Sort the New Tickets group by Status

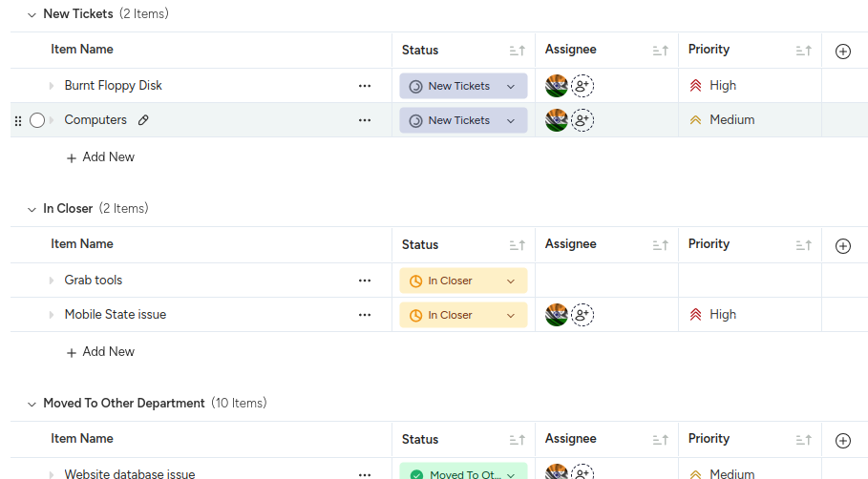[x=517, y=51]
